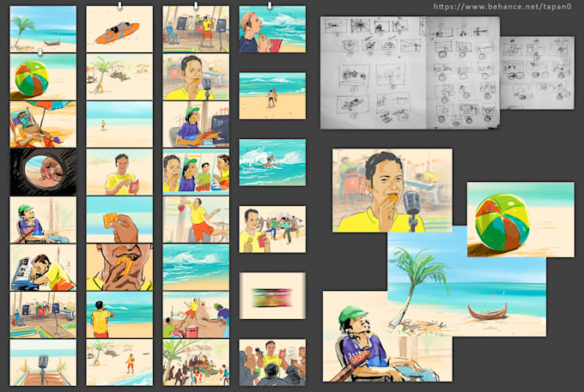The image size is (584, 392).
Task: Select the four-way split panel band frame
Action: click(x=197, y=172)
